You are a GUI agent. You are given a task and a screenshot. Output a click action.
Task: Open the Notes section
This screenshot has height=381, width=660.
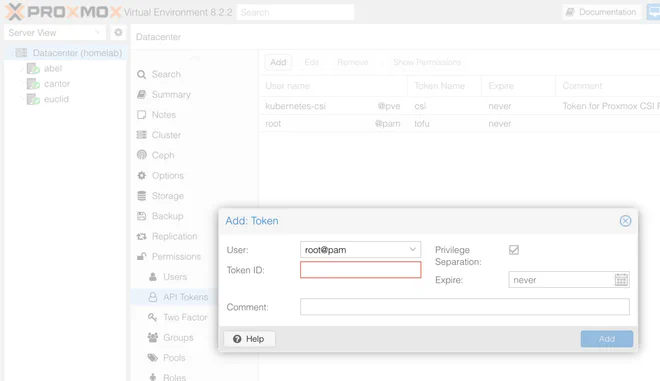(x=164, y=115)
